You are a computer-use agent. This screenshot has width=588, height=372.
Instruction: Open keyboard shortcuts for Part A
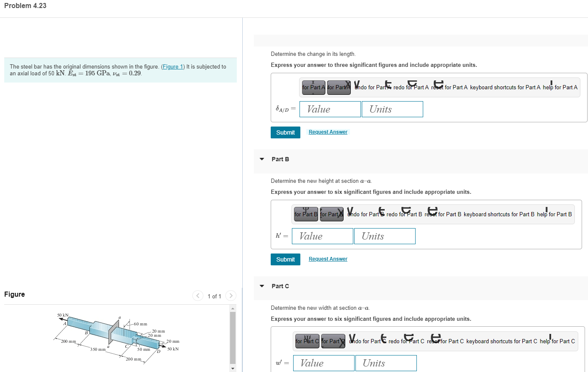click(x=505, y=88)
